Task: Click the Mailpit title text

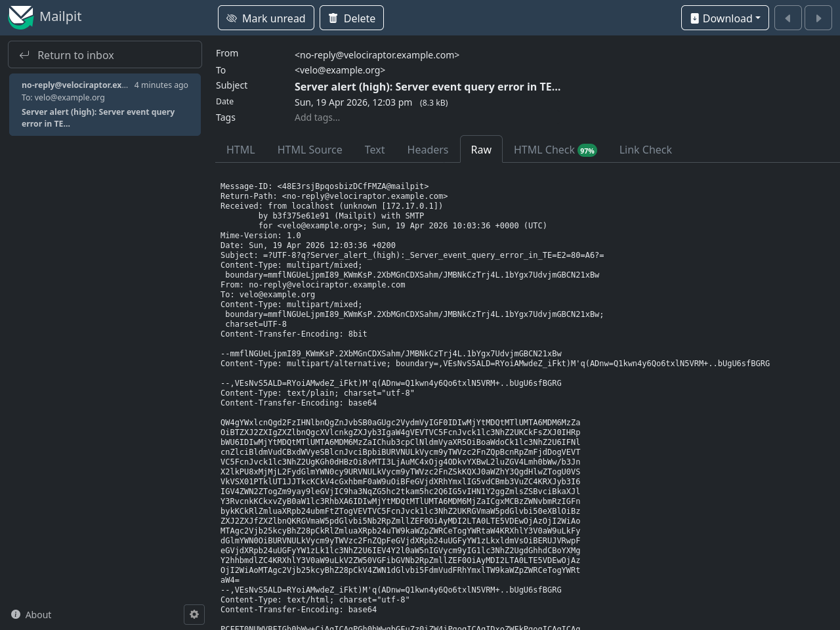Action: (60, 16)
